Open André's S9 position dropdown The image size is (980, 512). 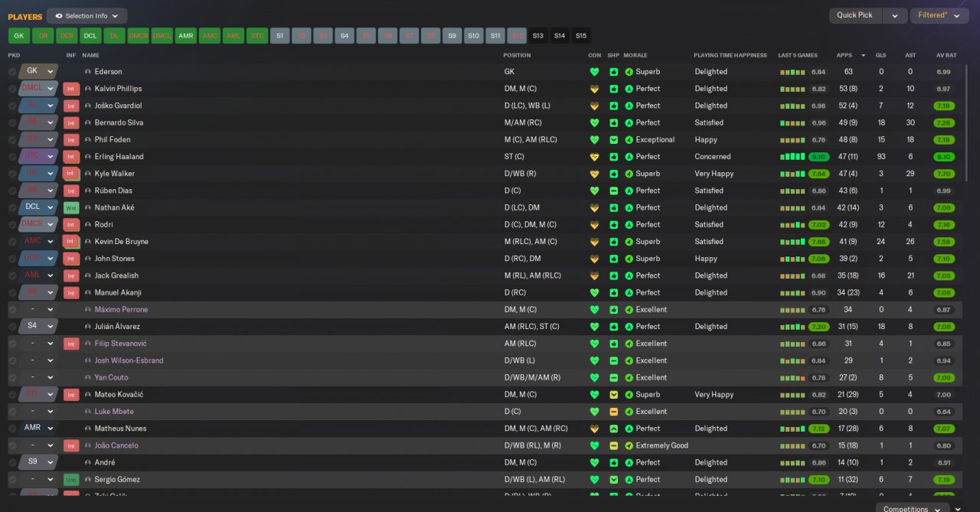[x=39, y=462]
